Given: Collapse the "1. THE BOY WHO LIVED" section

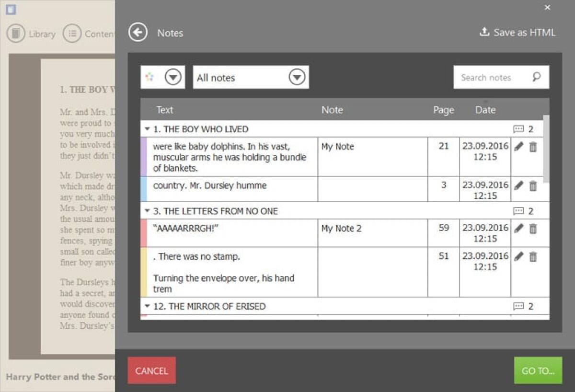Looking at the screenshot, I should coord(147,129).
